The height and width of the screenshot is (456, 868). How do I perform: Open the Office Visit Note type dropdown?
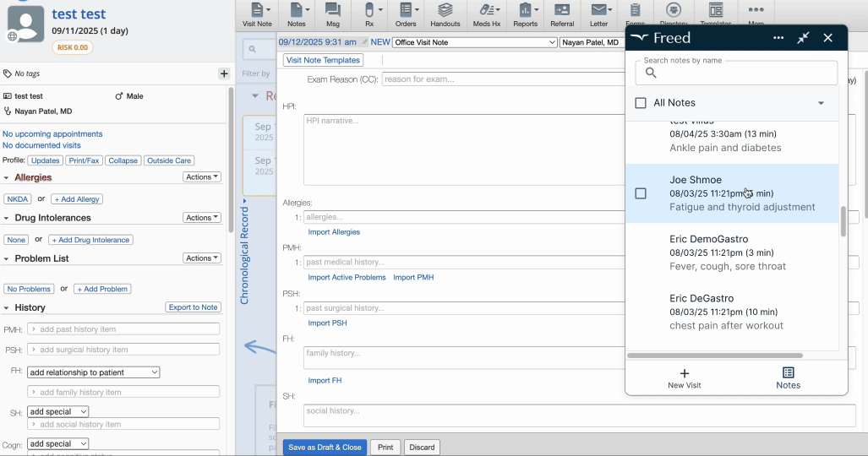coord(474,42)
